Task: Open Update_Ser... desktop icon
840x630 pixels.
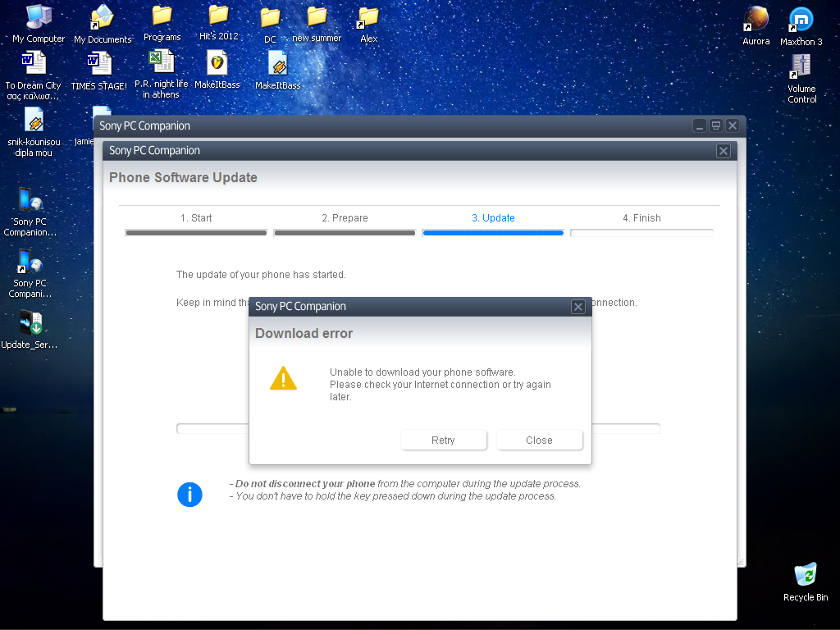Action: pyautogui.click(x=30, y=330)
